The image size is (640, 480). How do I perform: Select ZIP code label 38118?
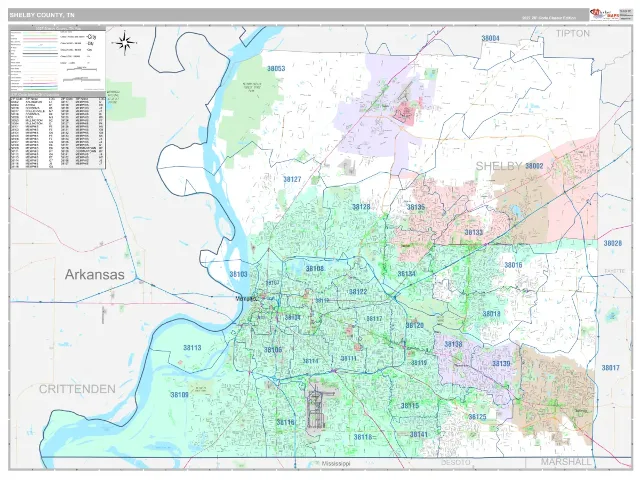[363, 437]
